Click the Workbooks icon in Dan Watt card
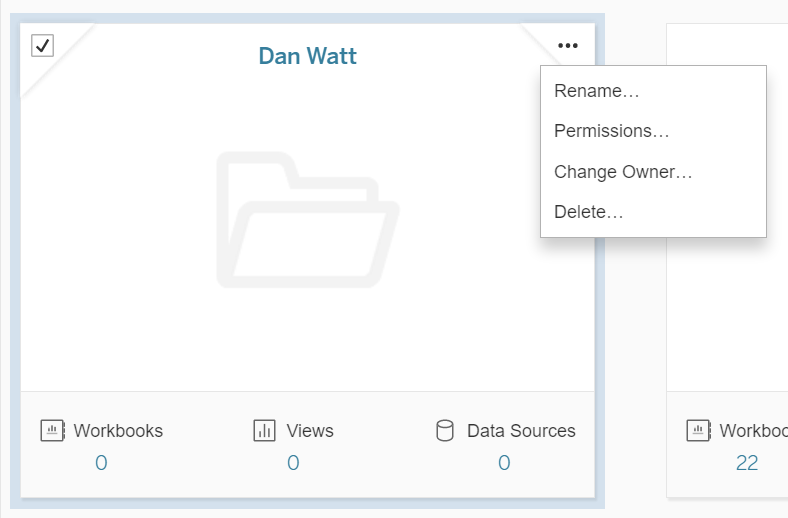This screenshot has height=518, width=788. click(x=52, y=431)
